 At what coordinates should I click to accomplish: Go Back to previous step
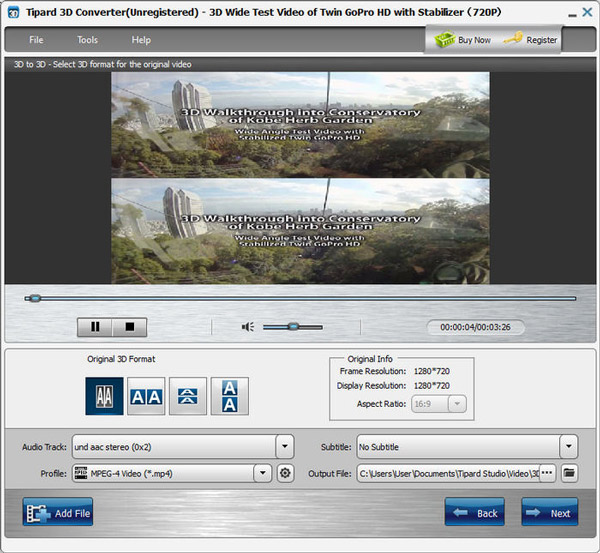pos(474,512)
